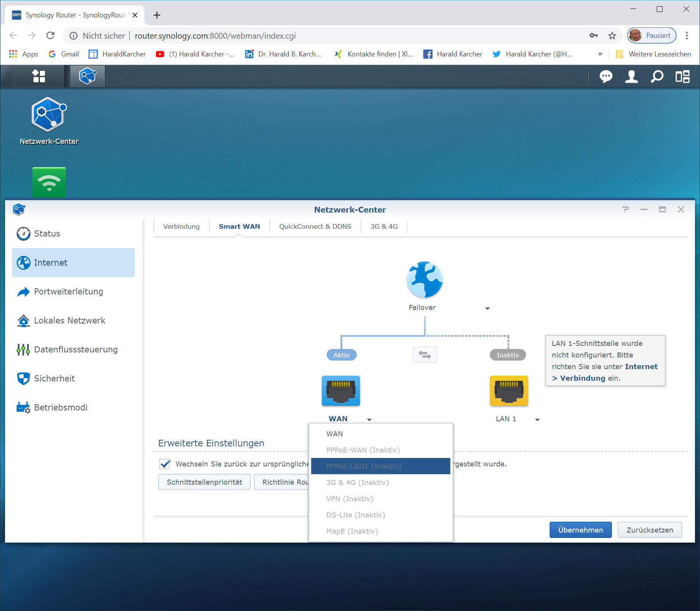Toggle the 'Wechseln Sie zurück' checkbox

(x=165, y=464)
